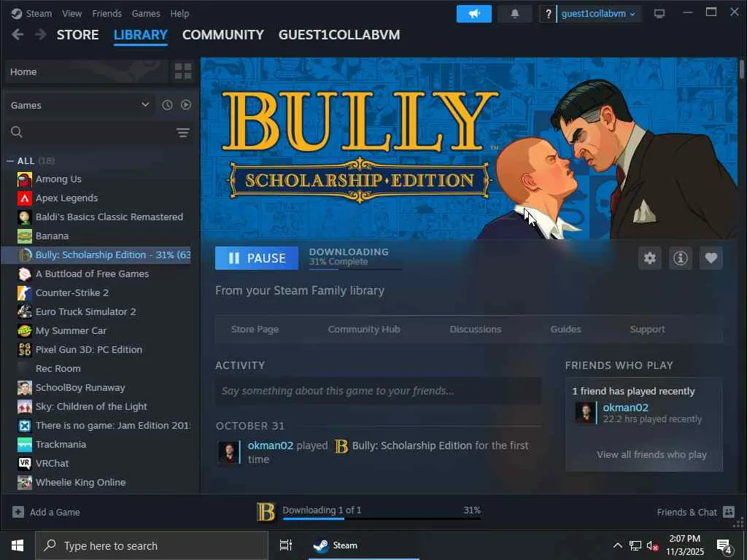Open GUEST1COLLABVM profile tab

pos(339,35)
